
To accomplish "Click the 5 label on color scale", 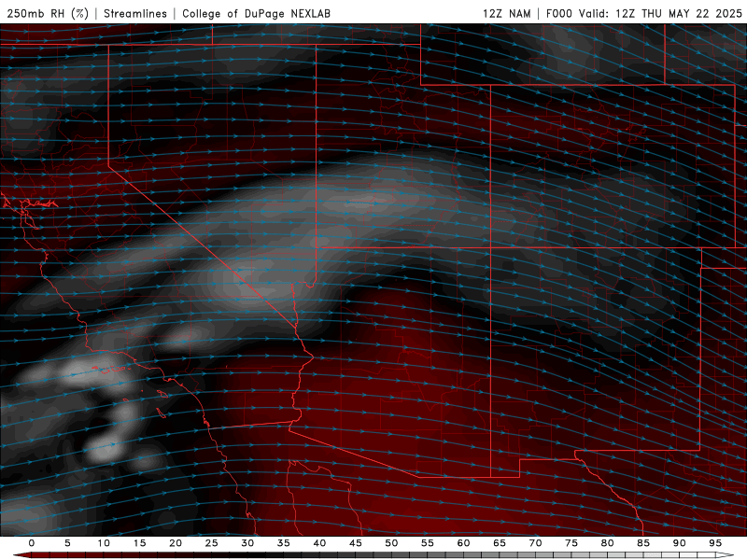I will coord(67,543).
